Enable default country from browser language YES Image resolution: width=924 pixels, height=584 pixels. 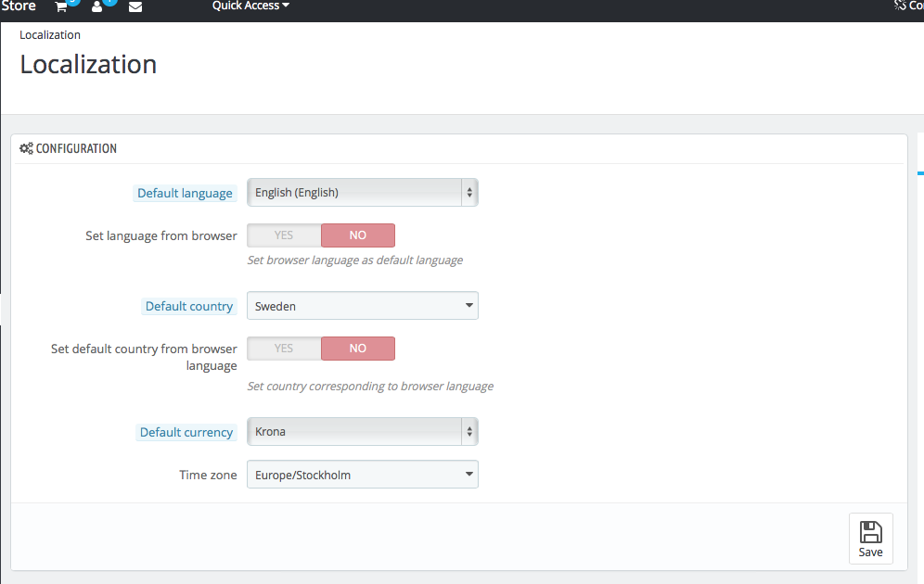[284, 348]
